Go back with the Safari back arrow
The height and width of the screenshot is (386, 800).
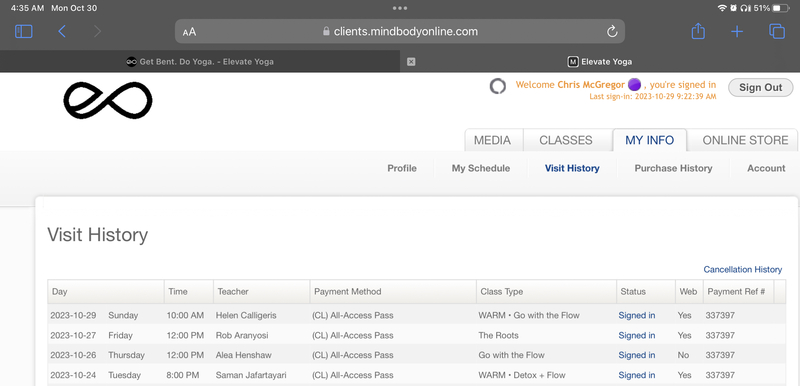point(62,32)
